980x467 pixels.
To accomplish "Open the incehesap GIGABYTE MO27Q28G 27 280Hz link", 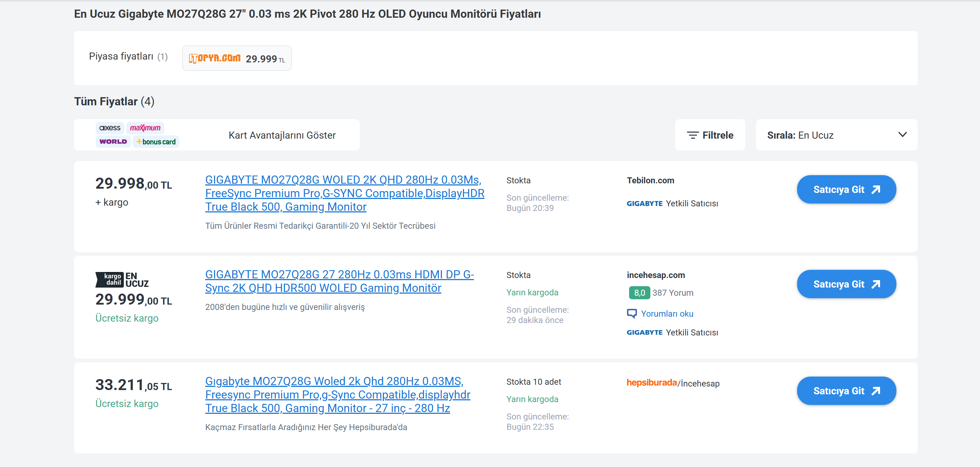I will coord(339,281).
